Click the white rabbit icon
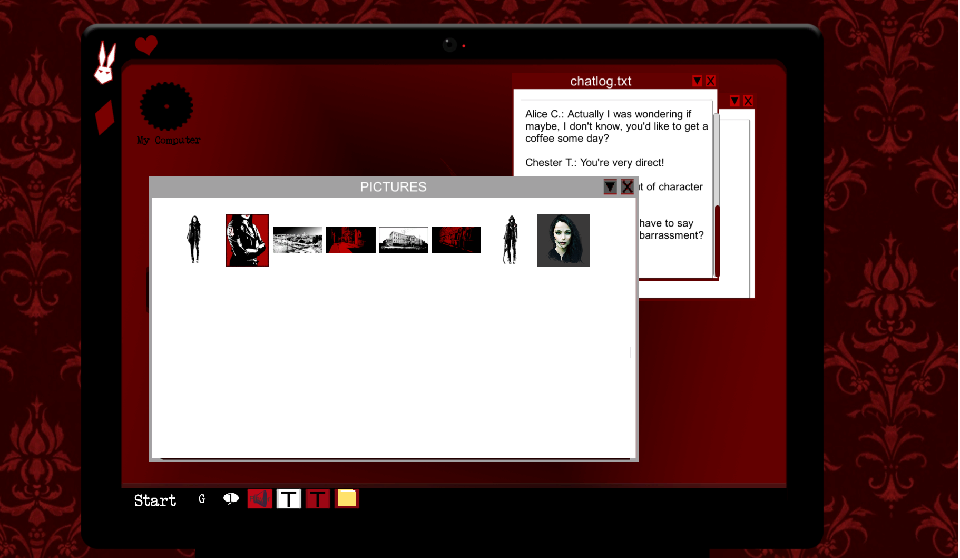960x560 pixels. [x=105, y=64]
